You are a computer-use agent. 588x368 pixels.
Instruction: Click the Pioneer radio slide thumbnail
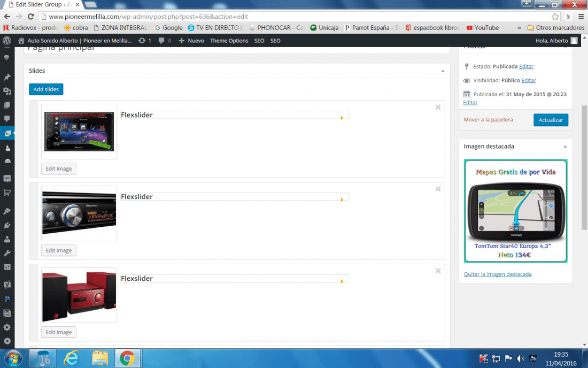[x=79, y=213]
